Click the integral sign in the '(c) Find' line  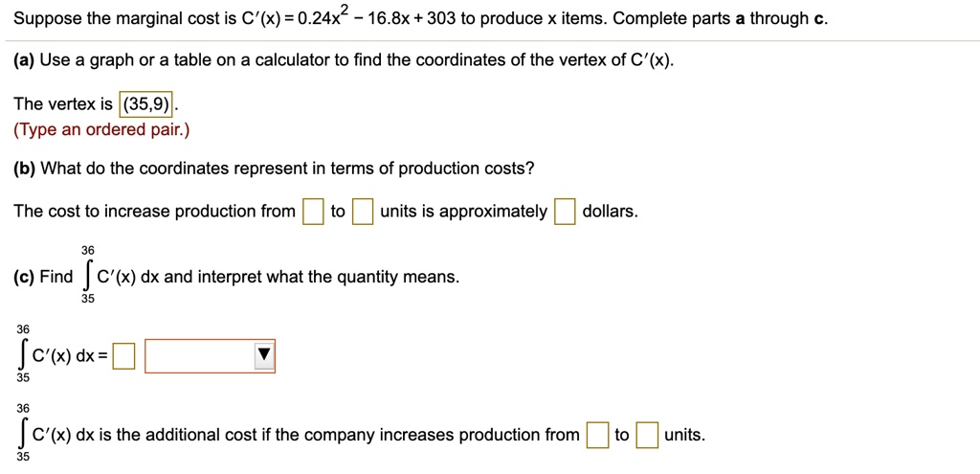coord(87,276)
